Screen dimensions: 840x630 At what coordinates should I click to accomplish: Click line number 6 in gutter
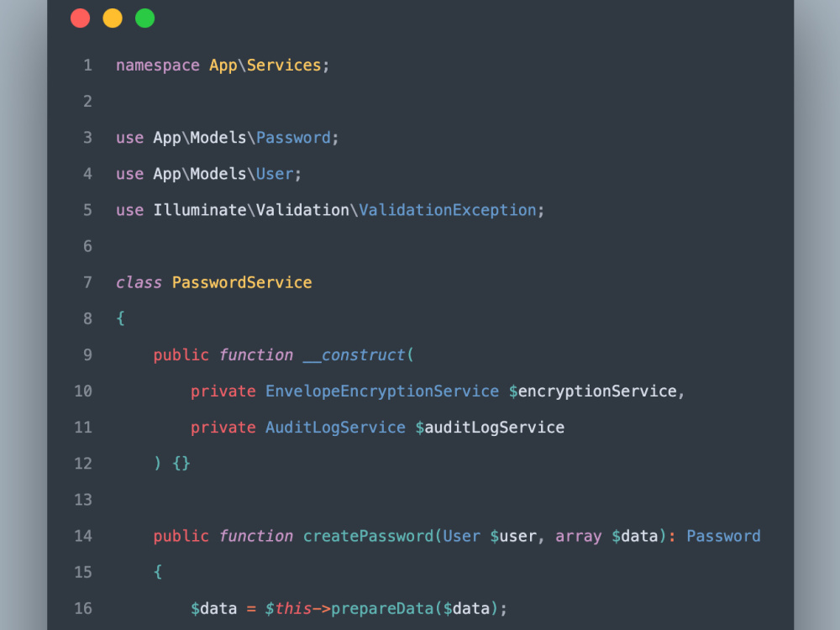pos(88,246)
